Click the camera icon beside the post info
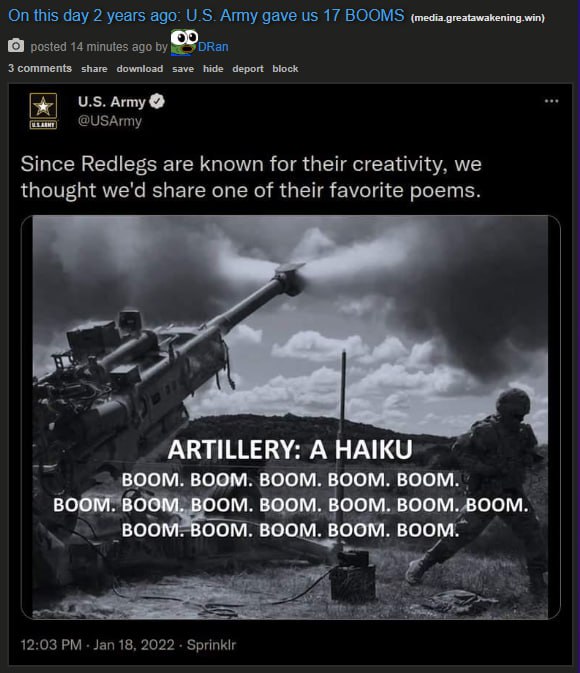This screenshot has height=673, width=580. click(x=16, y=45)
